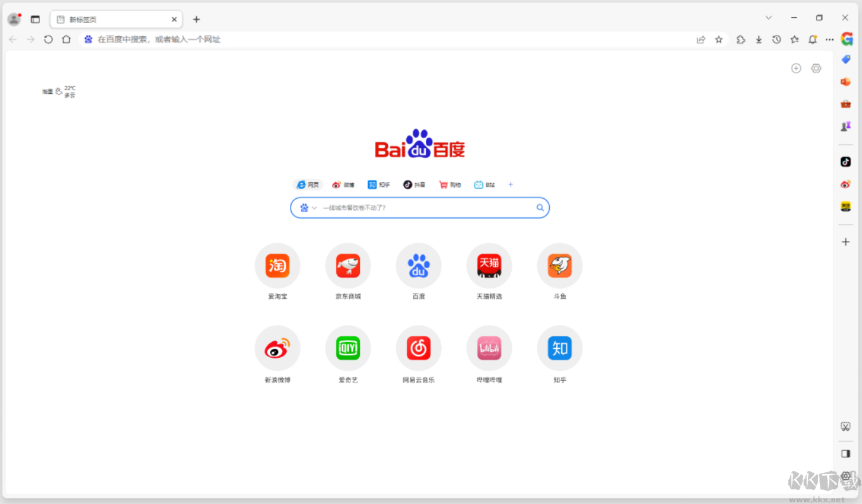Image resolution: width=862 pixels, height=504 pixels.
Task: Switch to the 购物 search category tab
Action: 449,184
